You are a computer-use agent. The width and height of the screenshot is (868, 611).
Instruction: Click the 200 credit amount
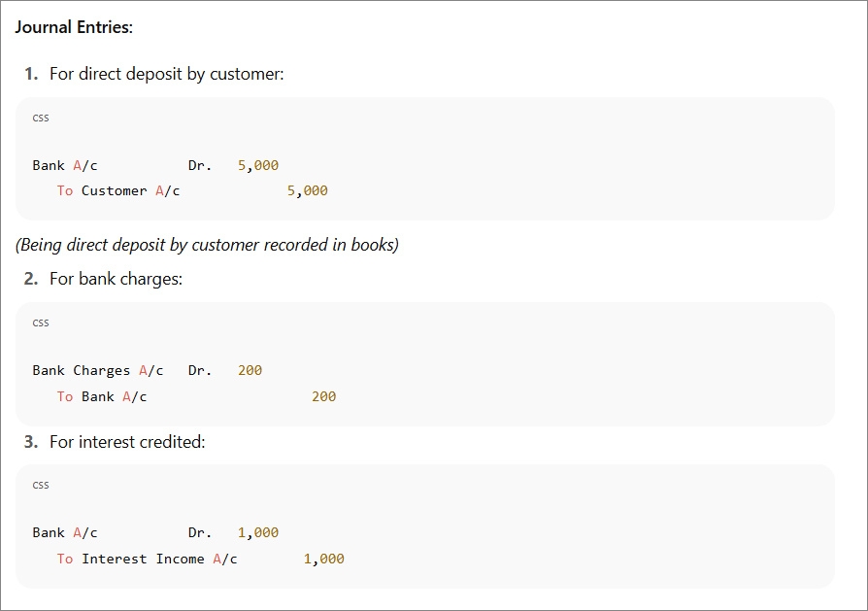click(x=324, y=396)
